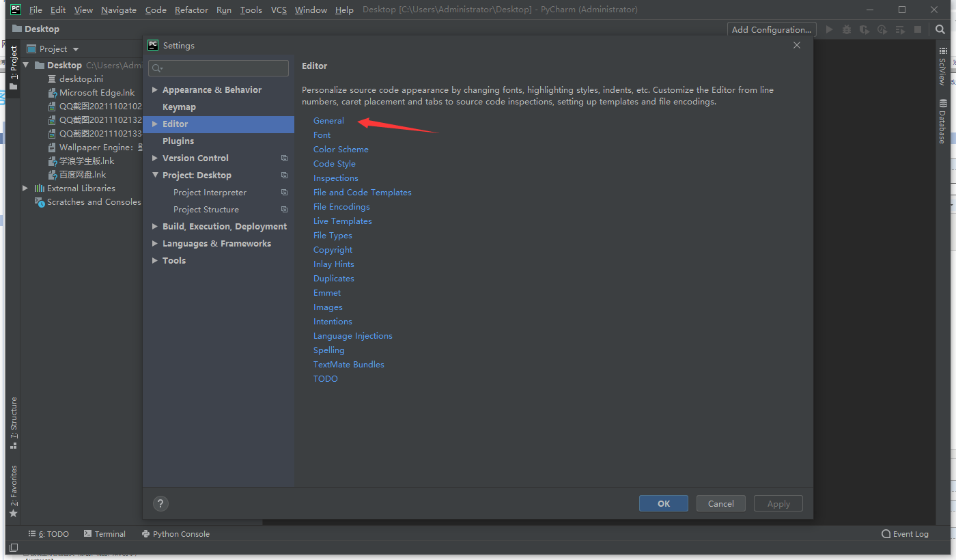Open the Navigate menu
This screenshot has width=956, height=560.
119,10
